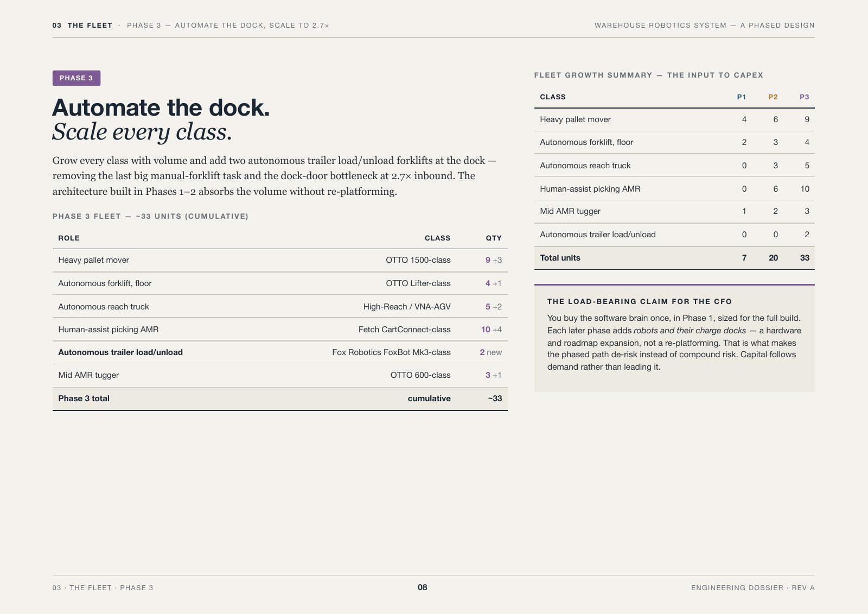This screenshot has width=868, height=614.
Task: Click '03 THE FLEET' in the page header
Action: [x=82, y=26]
